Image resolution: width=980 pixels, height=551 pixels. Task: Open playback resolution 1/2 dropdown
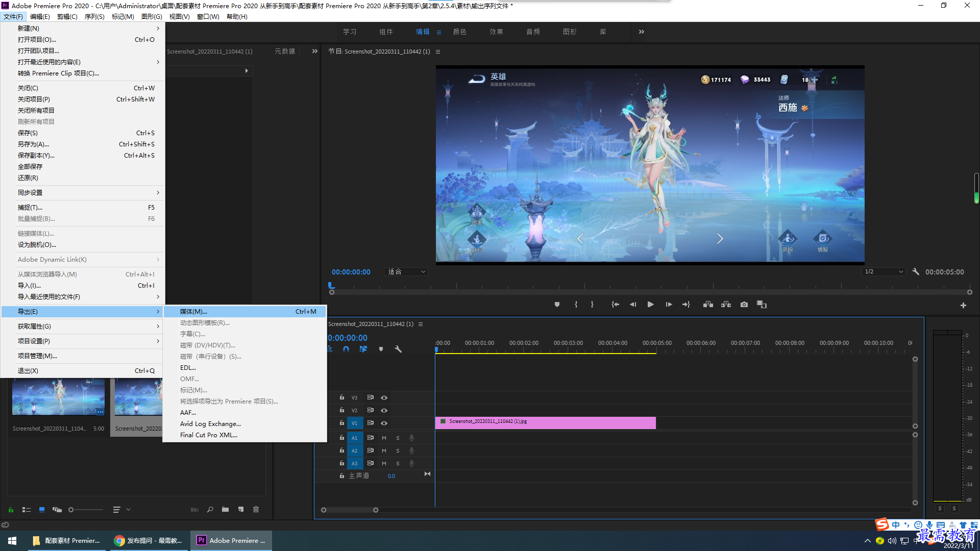884,272
